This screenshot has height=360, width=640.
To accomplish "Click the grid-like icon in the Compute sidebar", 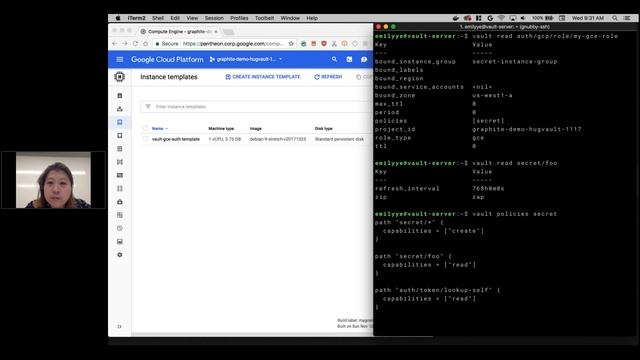I will click(120, 215).
